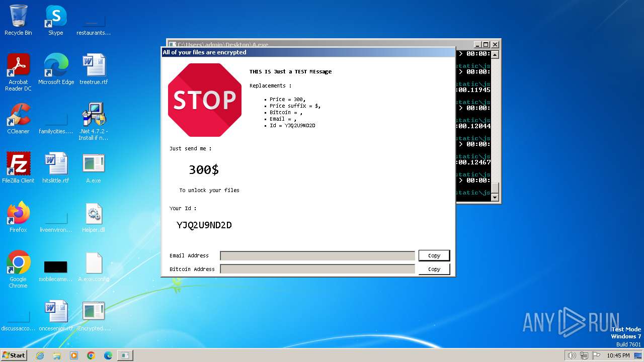The image size is (644, 362).
Task: Select the A.exe desktop file
Action: click(94, 168)
